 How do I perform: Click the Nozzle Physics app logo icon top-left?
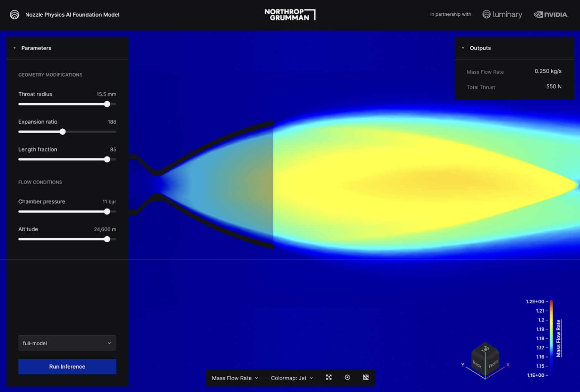14,15
